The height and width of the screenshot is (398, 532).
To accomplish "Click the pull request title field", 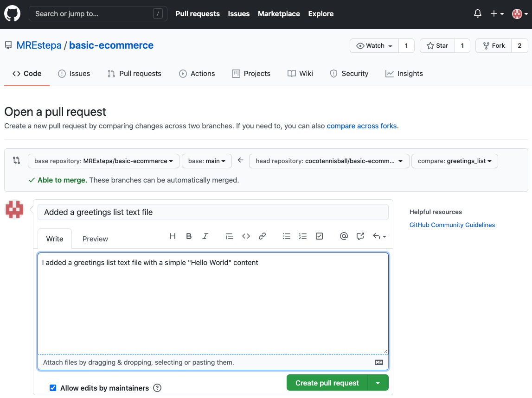I will pyautogui.click(x=213, y=212).
